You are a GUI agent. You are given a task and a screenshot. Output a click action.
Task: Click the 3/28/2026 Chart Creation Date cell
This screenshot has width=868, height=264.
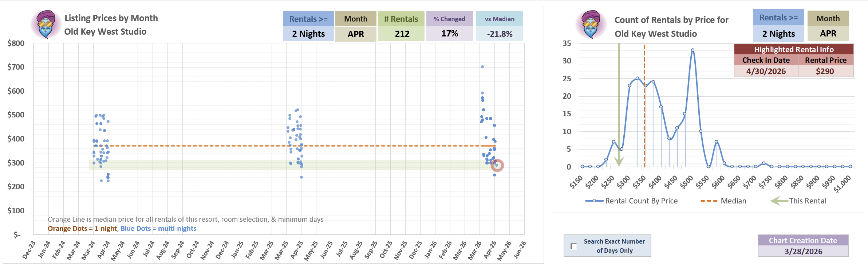pyautogui.click(x=803, y=251)
